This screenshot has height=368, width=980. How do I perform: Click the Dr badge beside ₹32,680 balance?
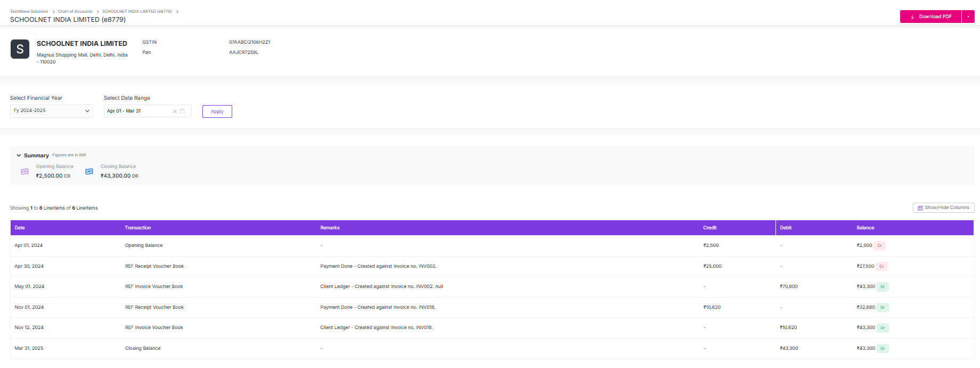(x=883, y=307)
